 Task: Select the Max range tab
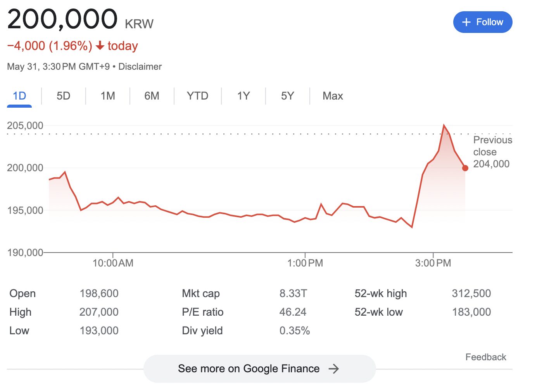pyautogui.click(x=333, y=96)
